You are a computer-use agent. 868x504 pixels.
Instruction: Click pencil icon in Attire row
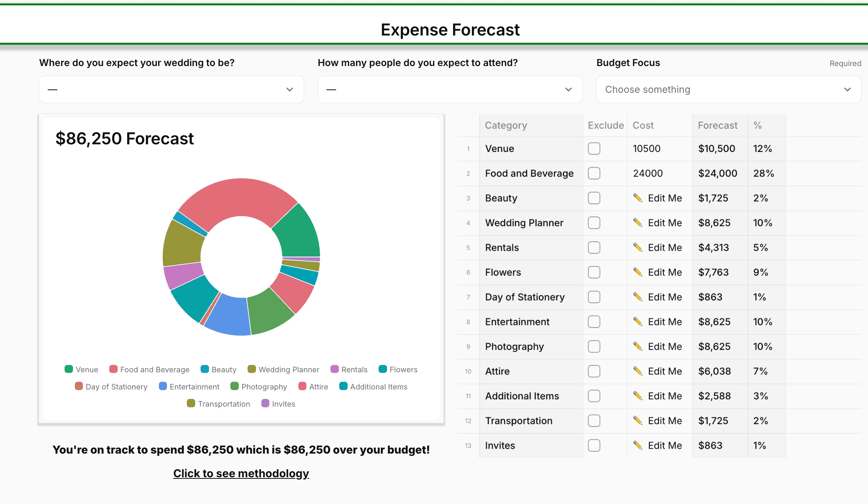[638, 371]
